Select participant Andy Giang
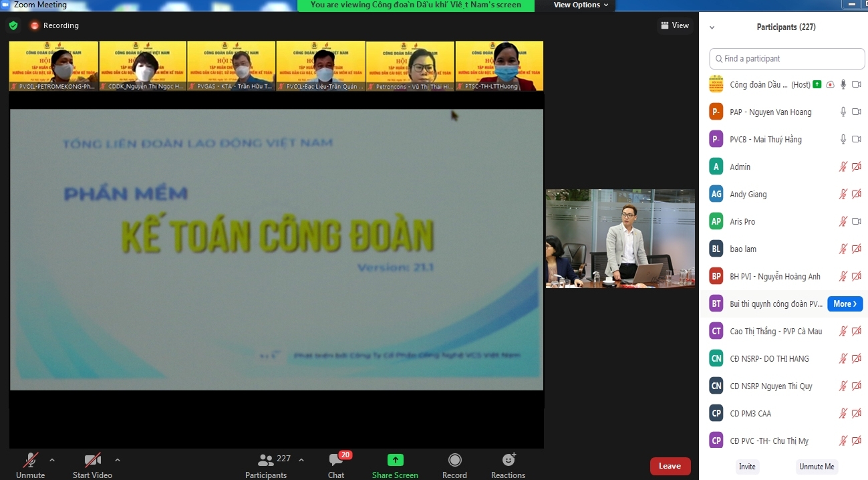868x480 pixels. [783, 195]
